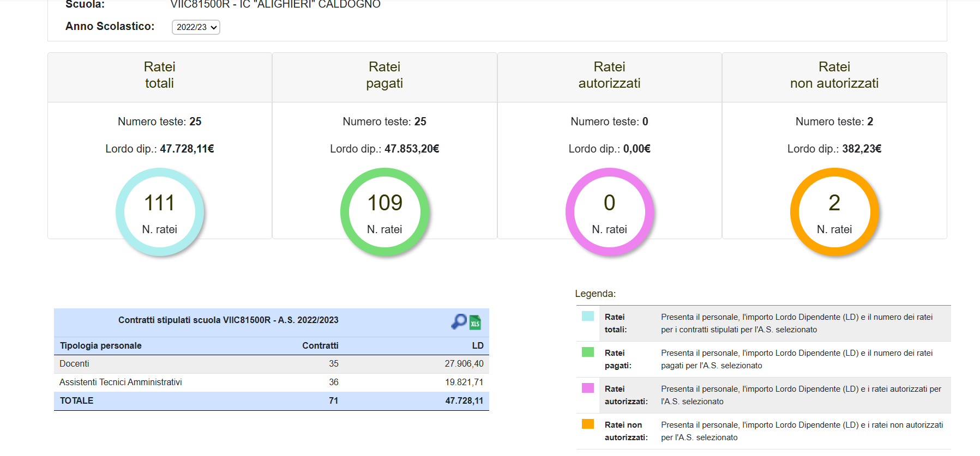Click the green circle showing 109 ratei
The width and height of the screenshot is (980, 456).
(x=384, y=212)
